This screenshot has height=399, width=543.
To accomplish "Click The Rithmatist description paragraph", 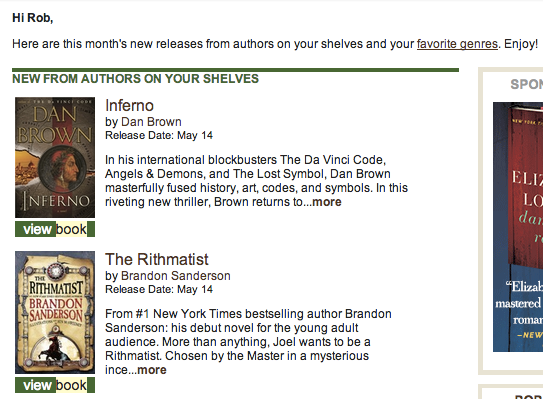I will point(248,342).
